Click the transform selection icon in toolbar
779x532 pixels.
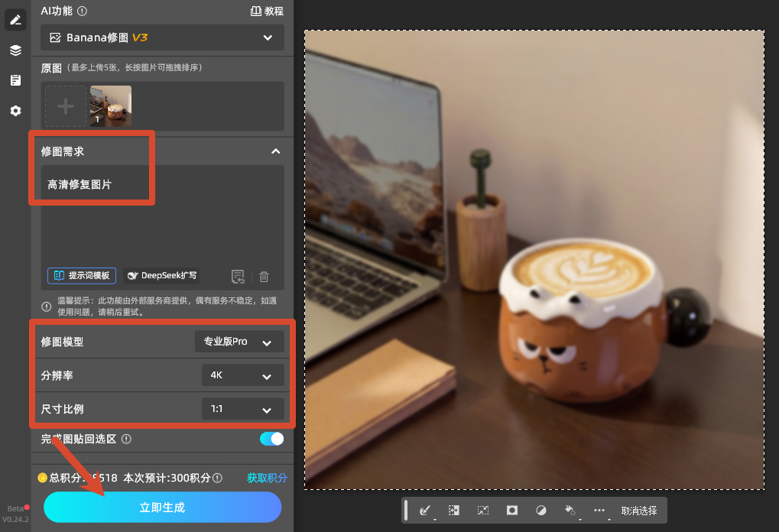483,510
